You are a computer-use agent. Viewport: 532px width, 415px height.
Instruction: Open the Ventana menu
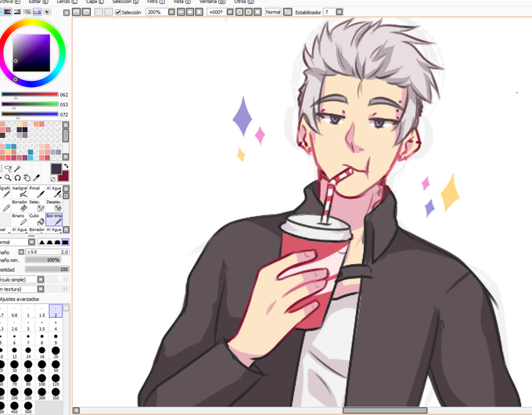(212, 2)
